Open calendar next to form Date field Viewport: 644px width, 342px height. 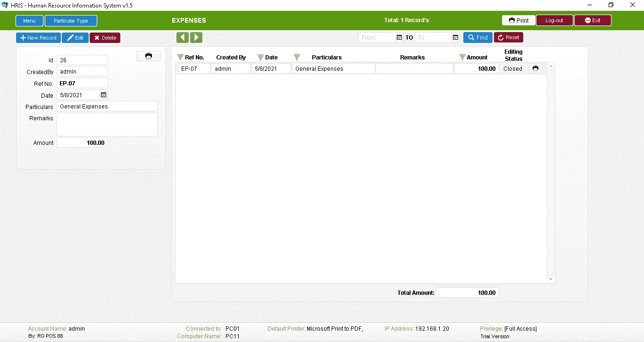click(x=104, y=95)
